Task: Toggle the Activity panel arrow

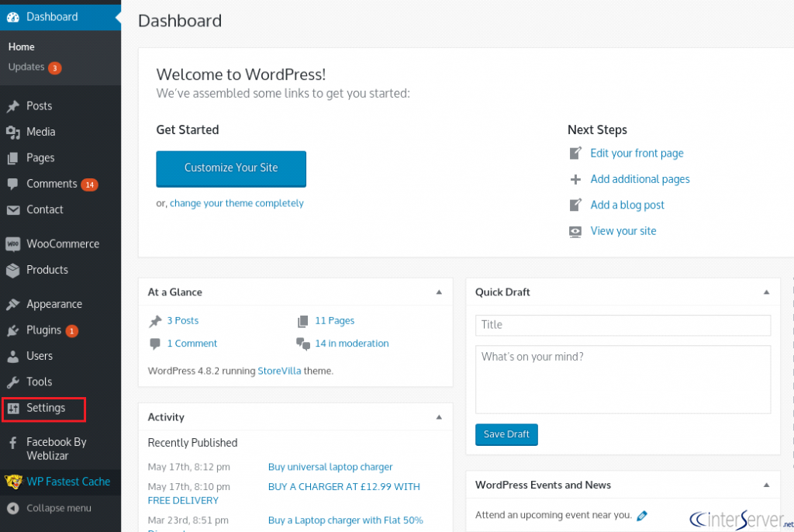Action: coord(439,417)
